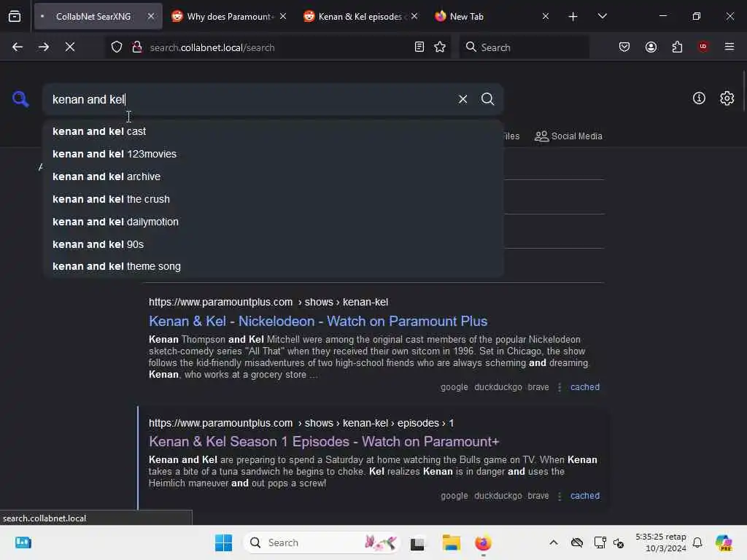Open the Social Media category tab

coord(568,136)
